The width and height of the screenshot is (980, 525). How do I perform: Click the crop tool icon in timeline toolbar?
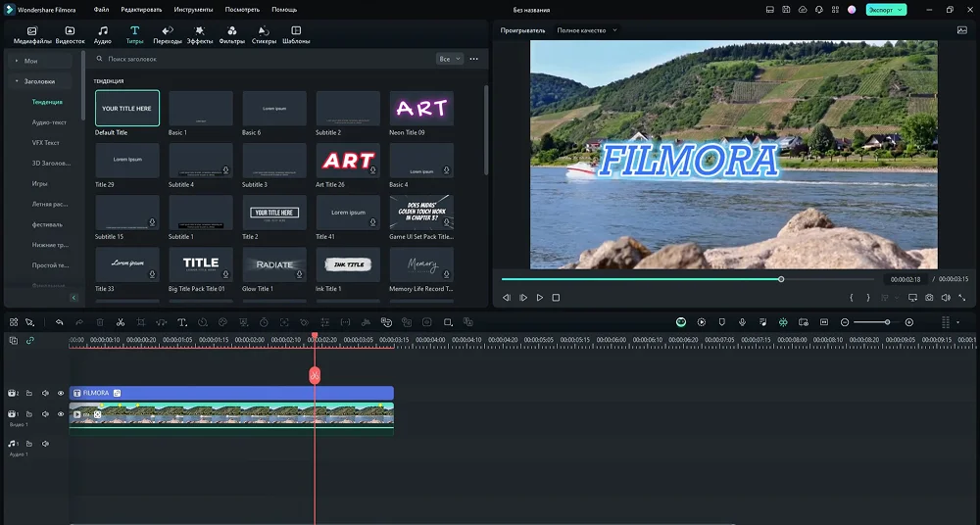tap(141, 322)
